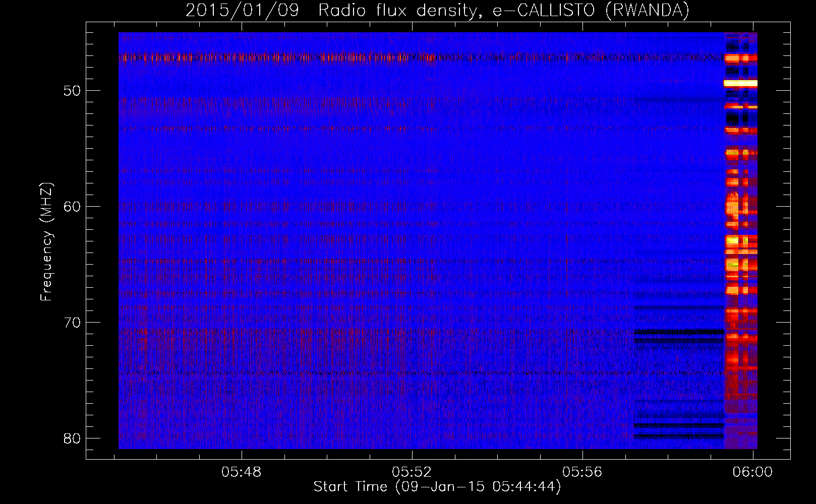Click the '05:52' time tick label
Screen dimensions: 816x504
point(412,472)
